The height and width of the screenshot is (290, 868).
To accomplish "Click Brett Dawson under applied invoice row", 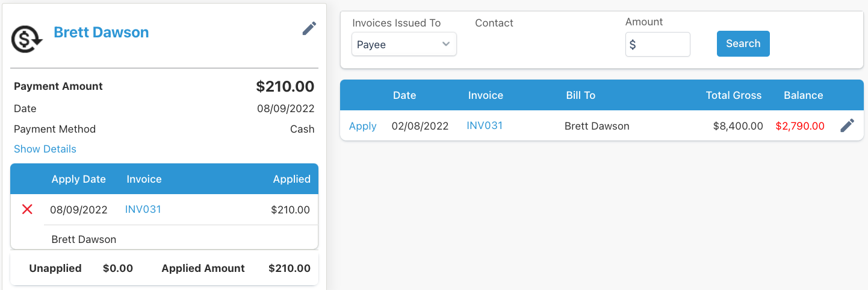I will 84,239.
